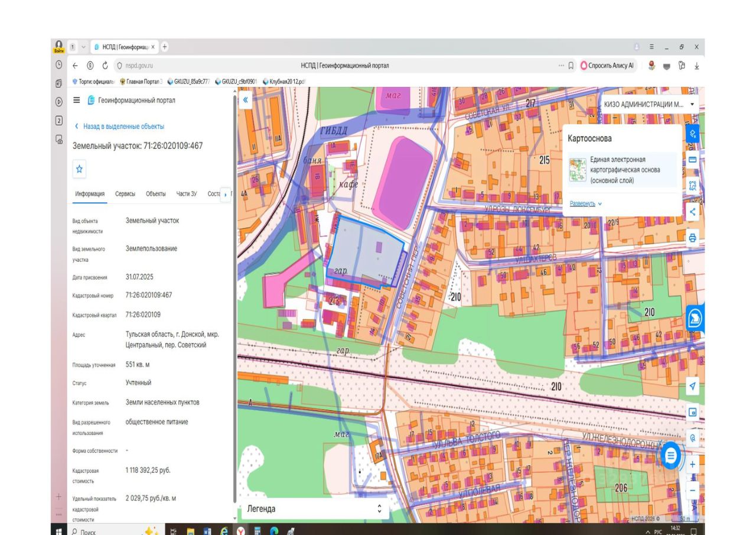Click the geolocation arrow icon on the map

pos(693,386)
